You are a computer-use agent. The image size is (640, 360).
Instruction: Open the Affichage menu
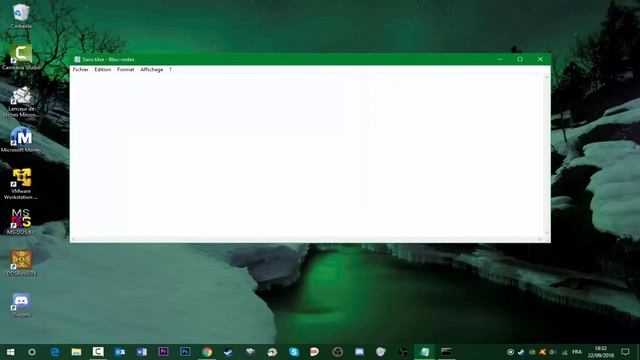pos(151,70)
